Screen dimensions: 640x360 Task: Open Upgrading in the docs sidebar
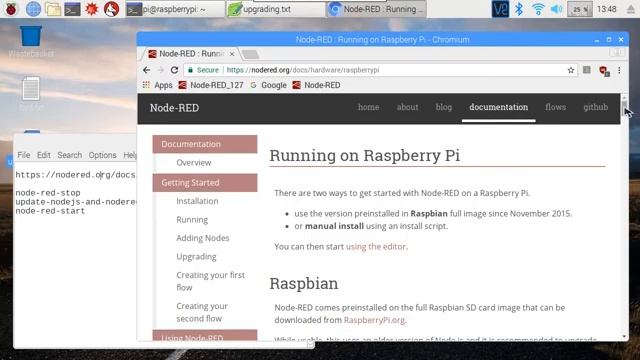pos(196,257)
